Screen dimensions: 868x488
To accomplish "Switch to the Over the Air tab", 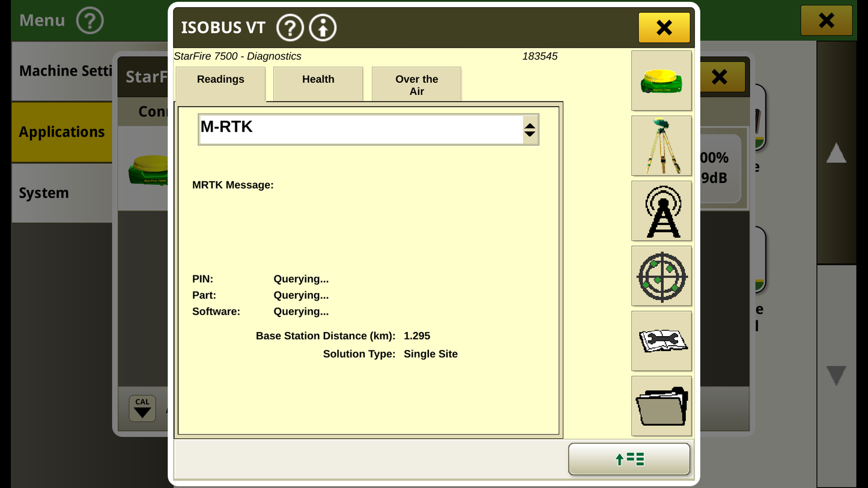I will 417,84.
